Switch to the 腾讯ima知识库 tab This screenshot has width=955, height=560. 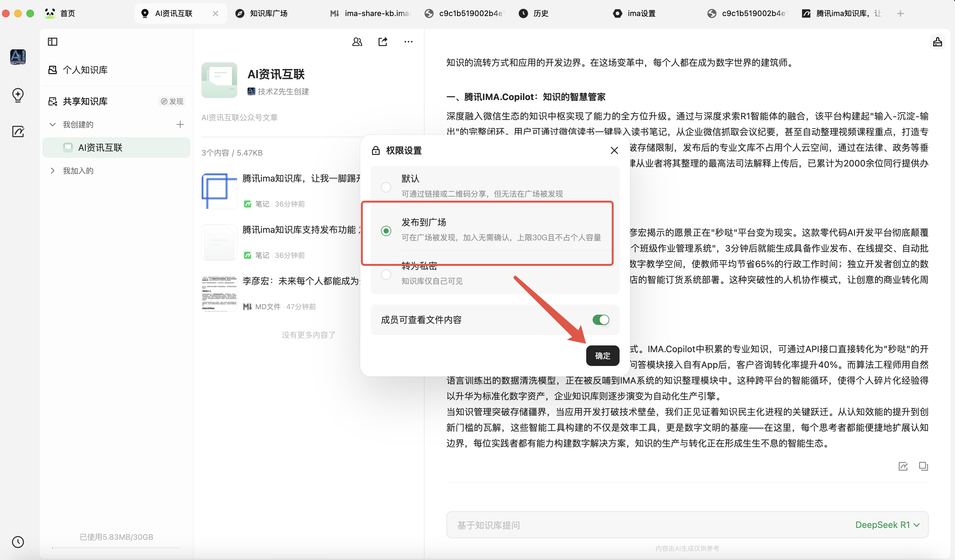(x=842, y=14)
